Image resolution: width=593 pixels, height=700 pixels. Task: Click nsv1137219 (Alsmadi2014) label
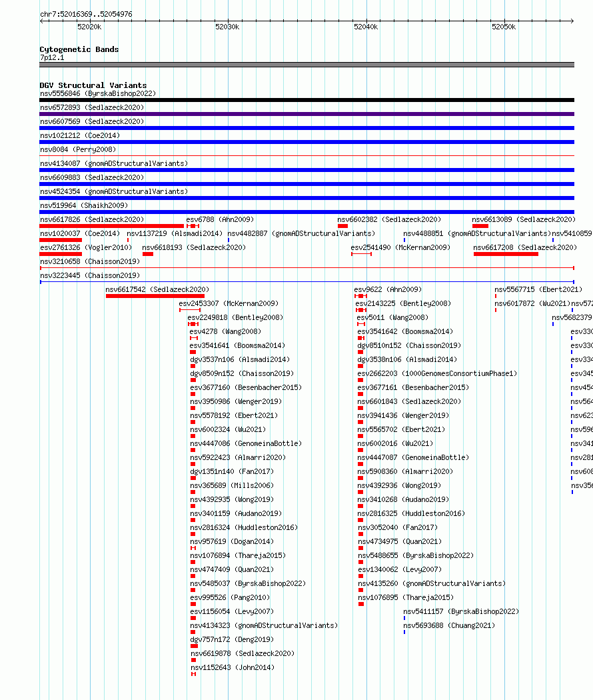[x=175, y=233]
